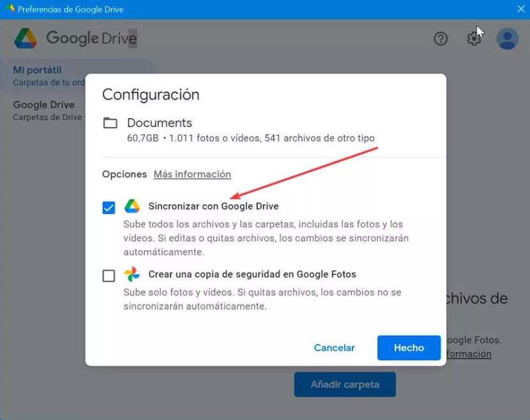Check Crear una copia de seguridad checkbox
Image resolution: width=530 pixels, height=420 pixels.
click(109, 276)
